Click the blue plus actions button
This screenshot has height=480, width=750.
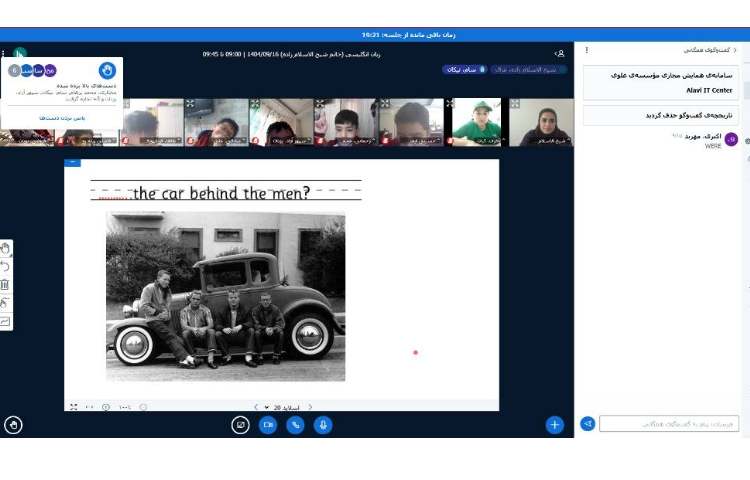click(554, 424)
